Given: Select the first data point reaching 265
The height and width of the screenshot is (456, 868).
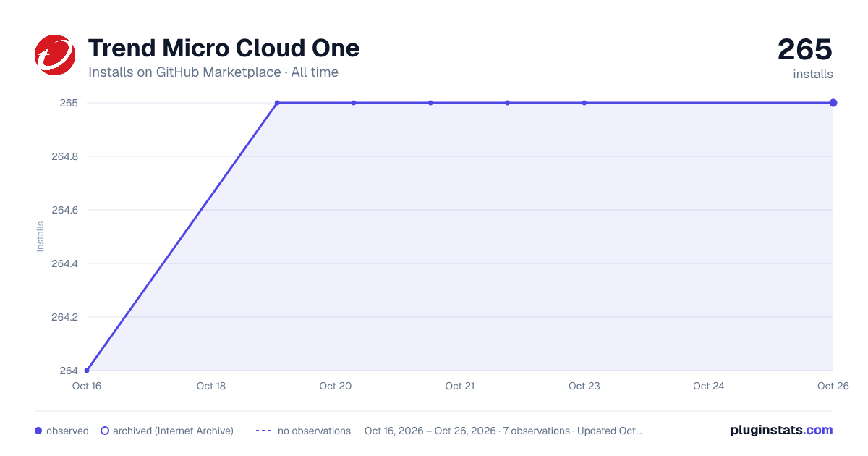Looking at the screenshot, I should pos(277,103).
